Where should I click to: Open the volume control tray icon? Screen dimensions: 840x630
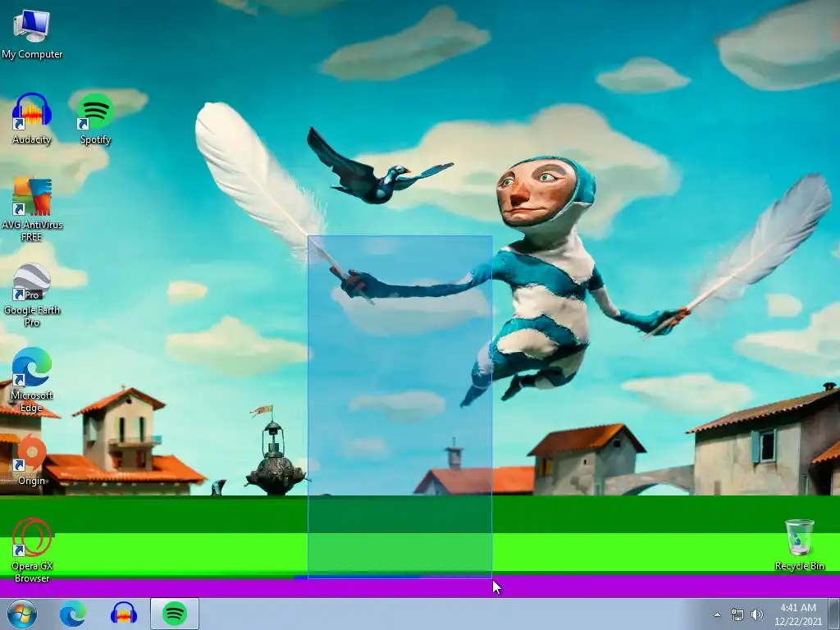pos(756,614)
